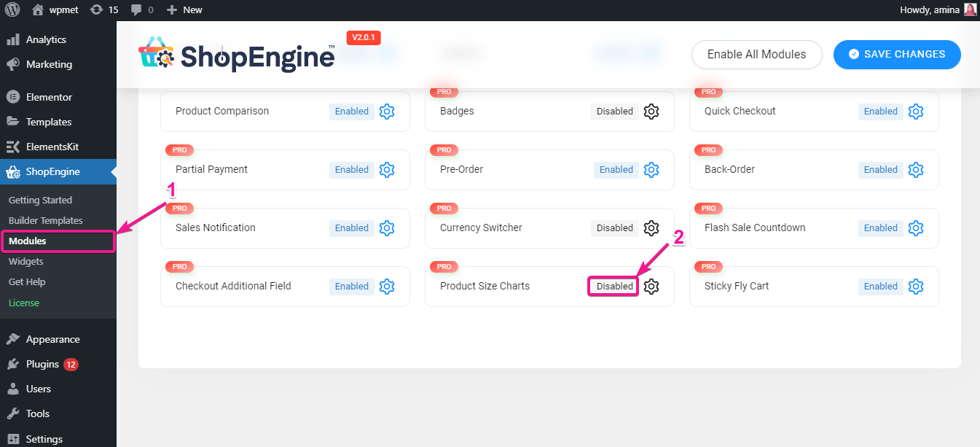980x447 pixels.
Task: Click the Checkout Additional Field label
Action: click(x=233, y=286)
